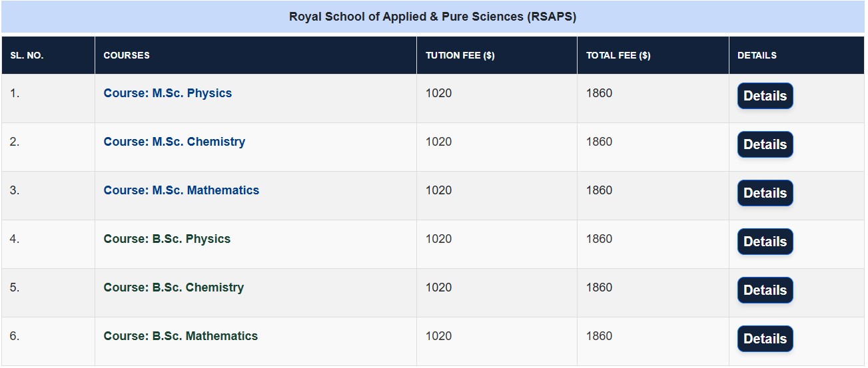
Task: Click the 1020 tuition fee for B.Sc. Mathematics
Action: [x=438, y=336]
